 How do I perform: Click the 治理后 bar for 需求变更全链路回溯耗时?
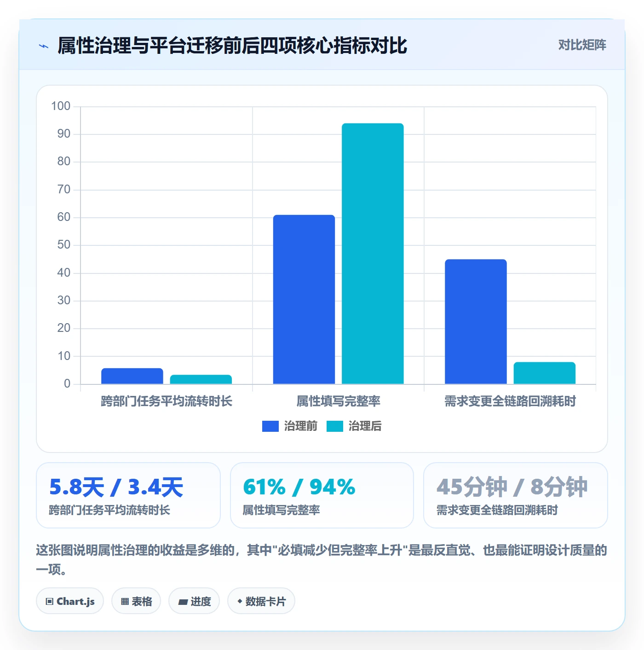[x=545, y=373]
